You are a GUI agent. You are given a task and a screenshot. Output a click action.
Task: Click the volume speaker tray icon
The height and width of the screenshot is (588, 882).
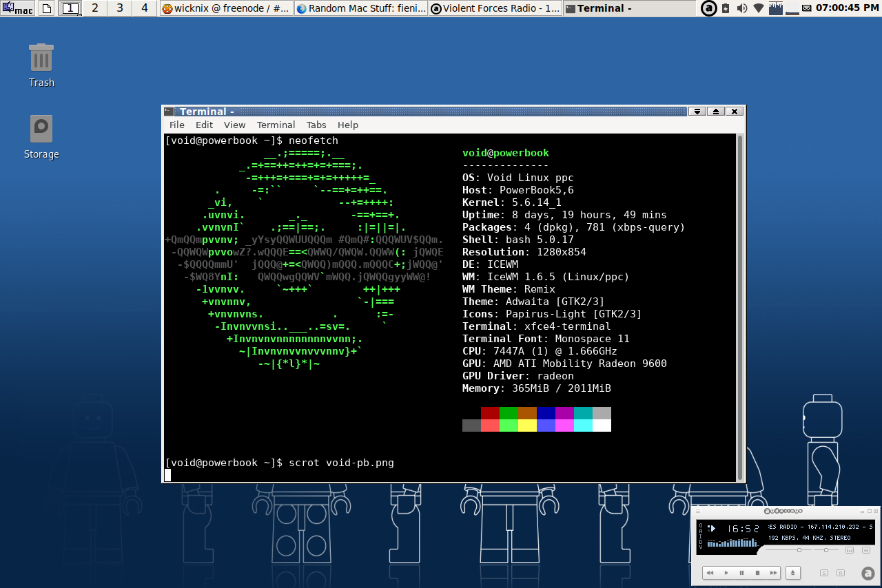[x=742, y=8]
